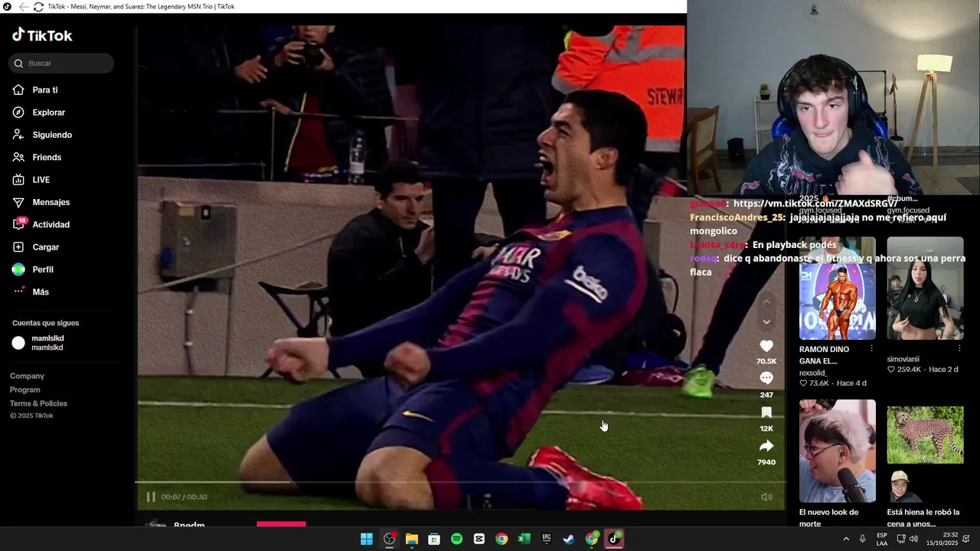980x551 pixels.
Task: Like the video with the heart icon
Action: point(766,346)
